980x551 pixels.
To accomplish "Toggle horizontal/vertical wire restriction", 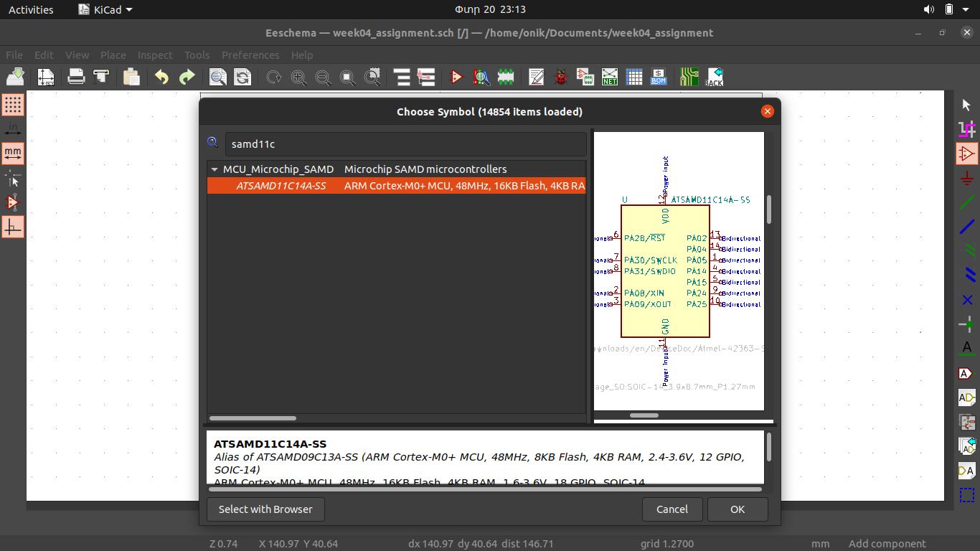I will 13,227.
